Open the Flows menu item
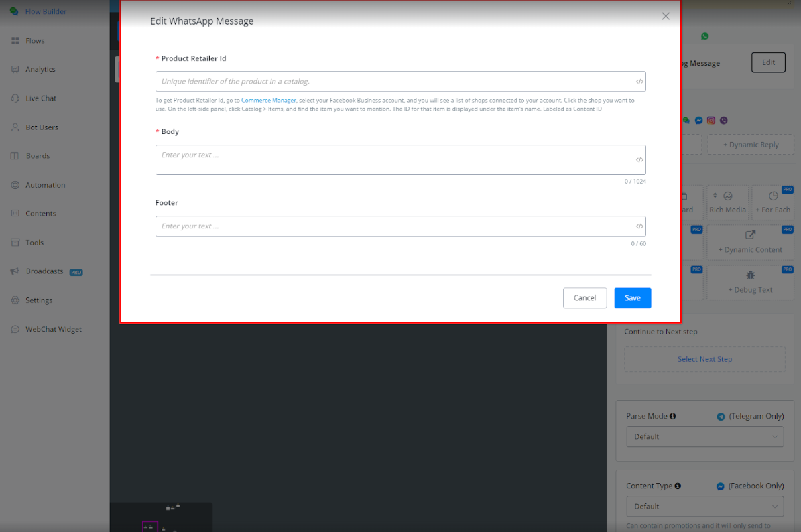This screenshot has height=532, width=801. click(x=35, y=41)
